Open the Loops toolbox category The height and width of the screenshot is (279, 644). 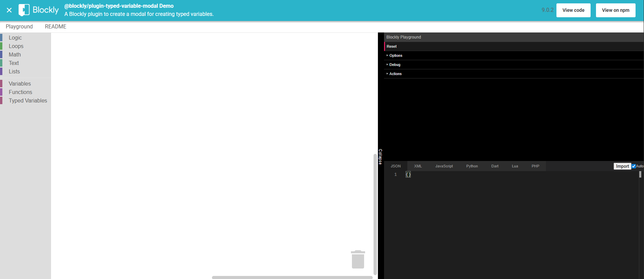click(25, 46)
